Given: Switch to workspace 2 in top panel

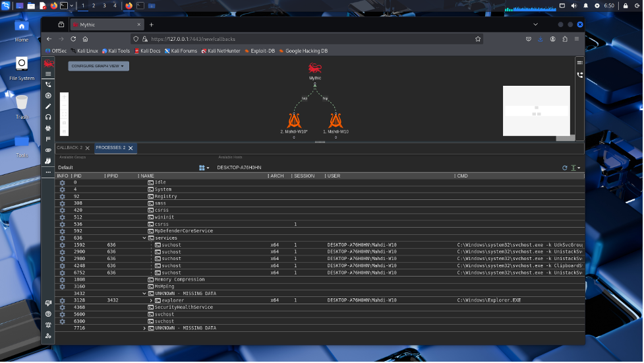Looking at the screenshot, I should point(94,6).
